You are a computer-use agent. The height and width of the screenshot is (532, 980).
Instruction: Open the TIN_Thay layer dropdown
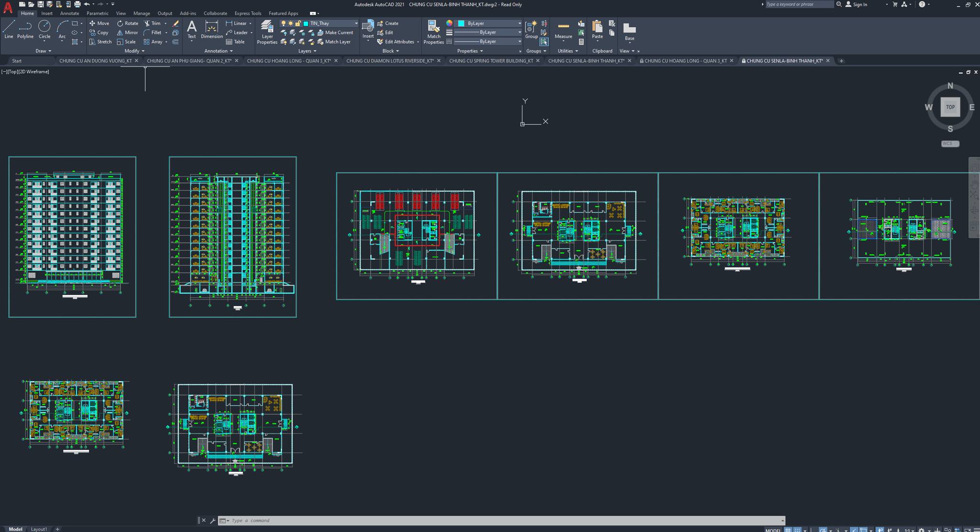pos(356,23)
